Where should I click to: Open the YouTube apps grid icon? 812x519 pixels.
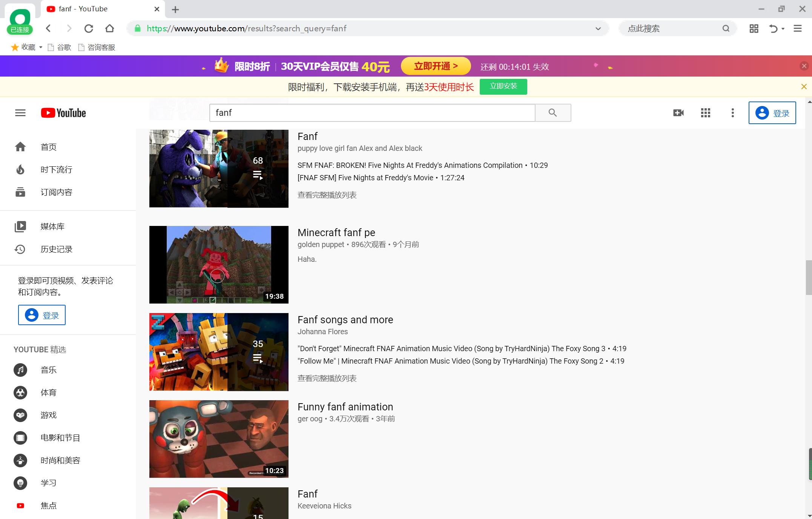[705, 113]
